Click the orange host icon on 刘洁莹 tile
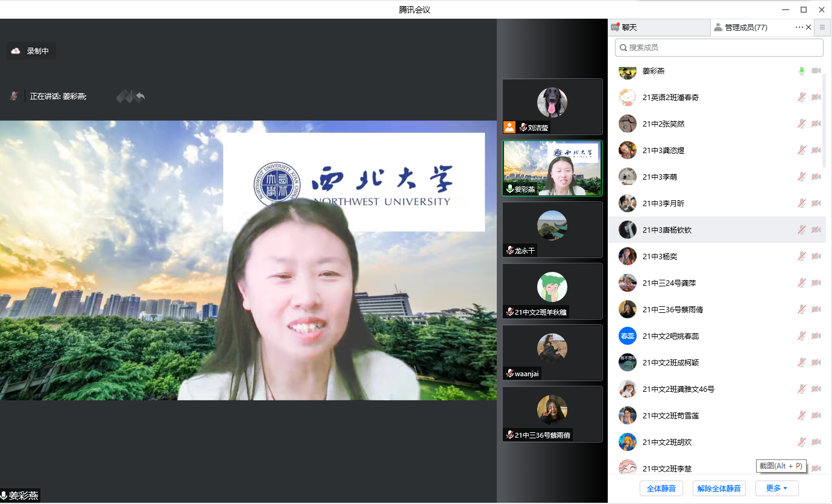The height and width of the screenshot is (504, 832). coord(509,127)
